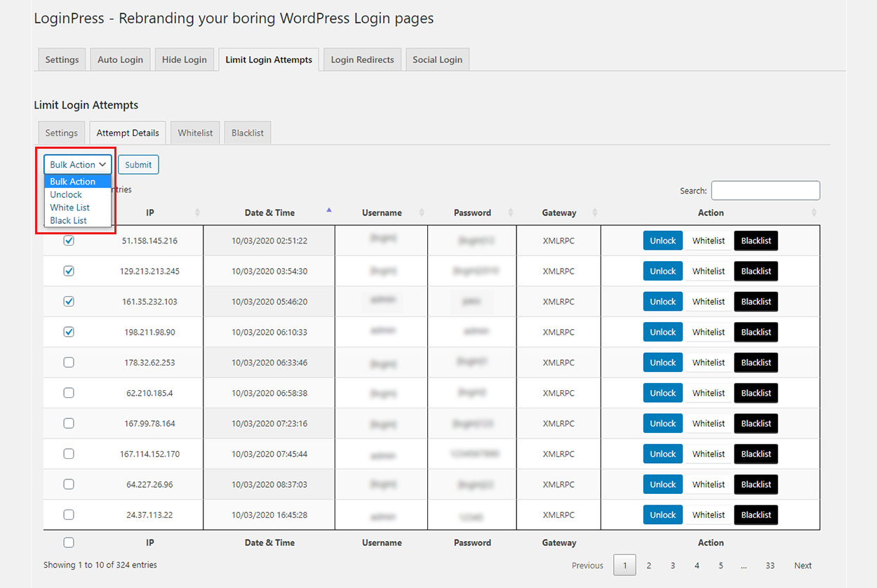This screenshot has width=877, height=588.
Task: Untick the checkbox beside 198.211.98.90
Action: coord(69,332)
